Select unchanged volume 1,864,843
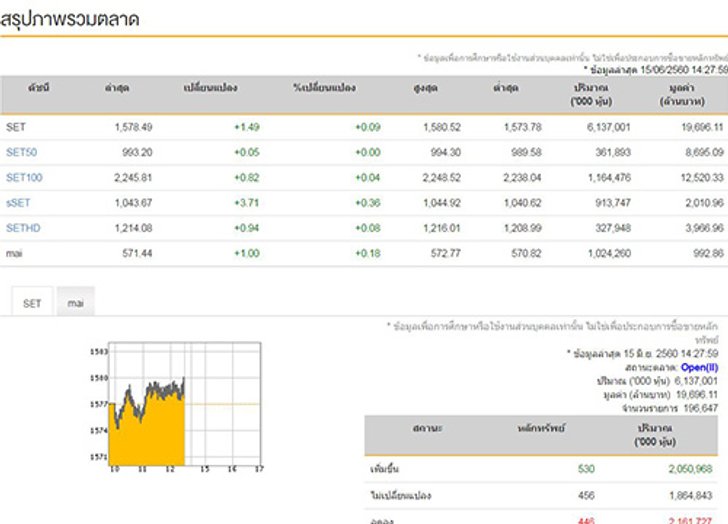The width and height of the screenshot is (728, 524). [690, 495]
